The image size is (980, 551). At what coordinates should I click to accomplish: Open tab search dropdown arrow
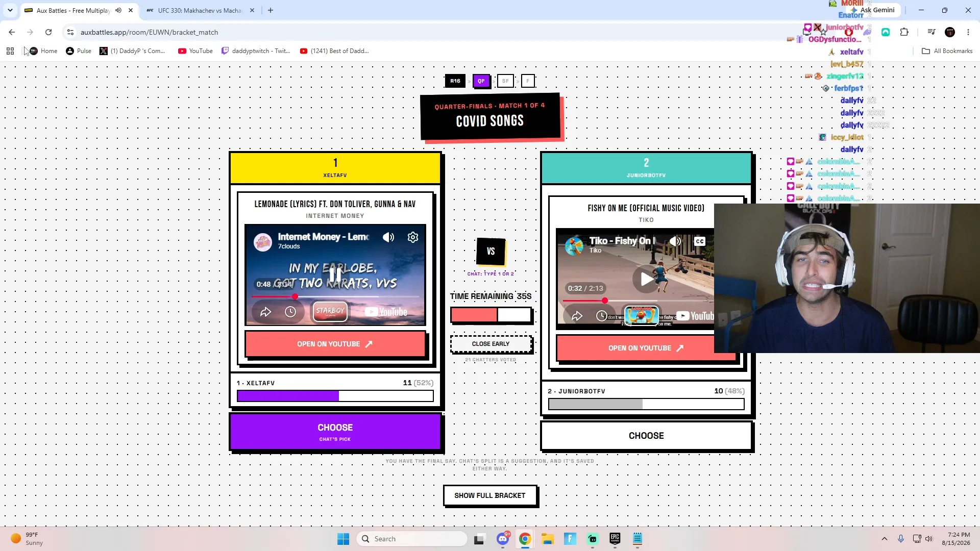pos(10,10)
